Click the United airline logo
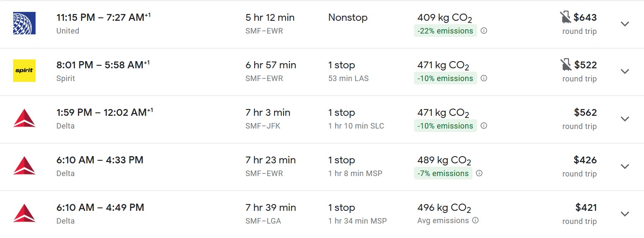The image size is (644, 238). click(x=24, y=23)
